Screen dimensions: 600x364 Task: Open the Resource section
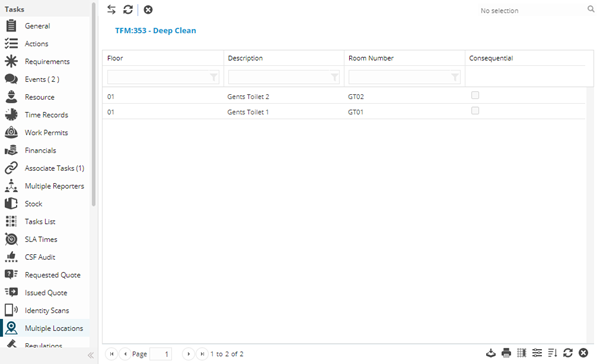tap(39, 97)
